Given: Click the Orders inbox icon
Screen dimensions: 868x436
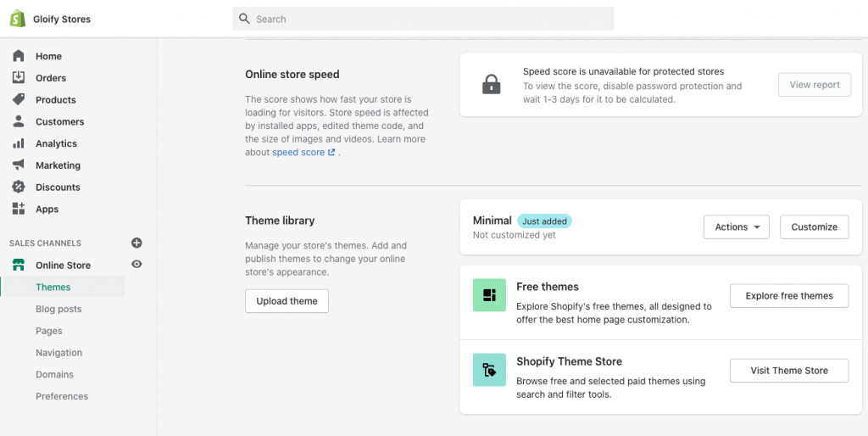Looking at the screenshot, I should pos(19,77).
